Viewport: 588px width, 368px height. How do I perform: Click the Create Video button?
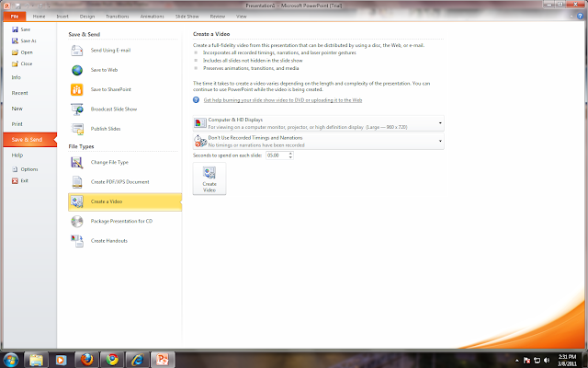tap(209, 178)
